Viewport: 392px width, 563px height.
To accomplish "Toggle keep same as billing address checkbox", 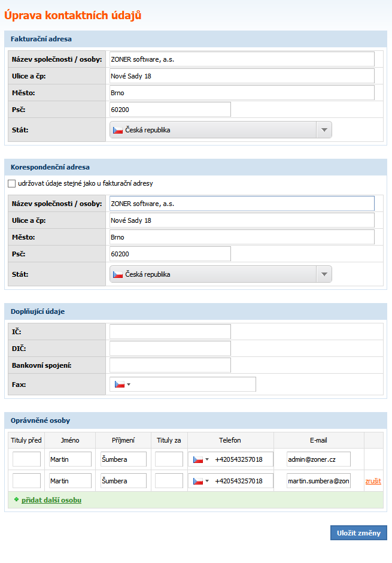I will pyautogui.click(x=11, y=183).
